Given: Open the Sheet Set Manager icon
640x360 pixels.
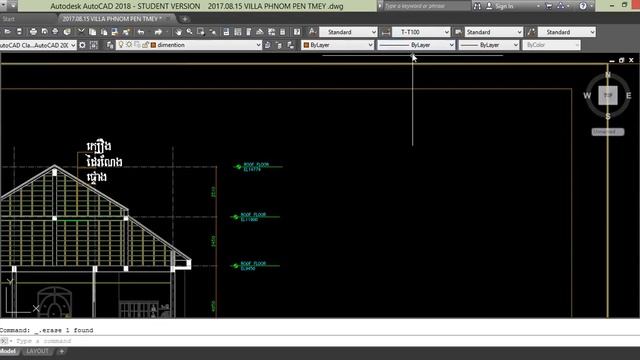Looking at the screenshot, I should click(260, 32).
